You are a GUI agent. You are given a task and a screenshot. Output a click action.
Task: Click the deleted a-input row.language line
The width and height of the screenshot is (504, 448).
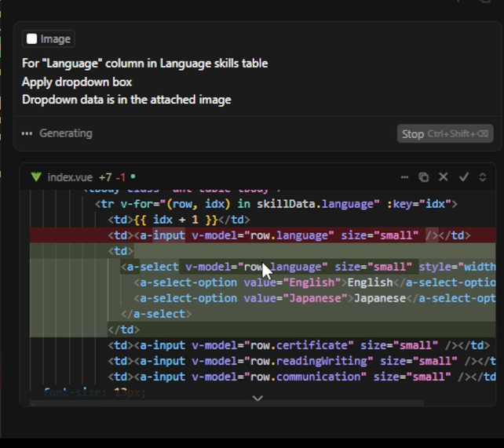[x=289, y=235]
